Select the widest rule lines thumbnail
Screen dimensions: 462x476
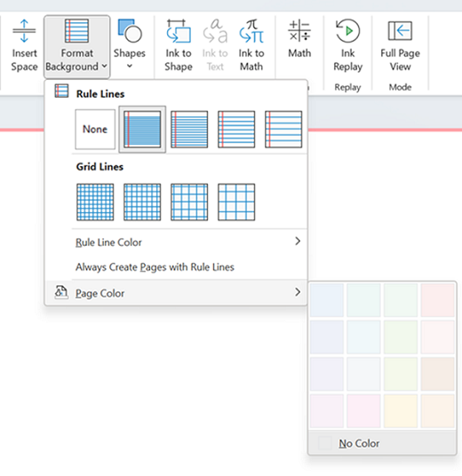click(x=283, y=130)
